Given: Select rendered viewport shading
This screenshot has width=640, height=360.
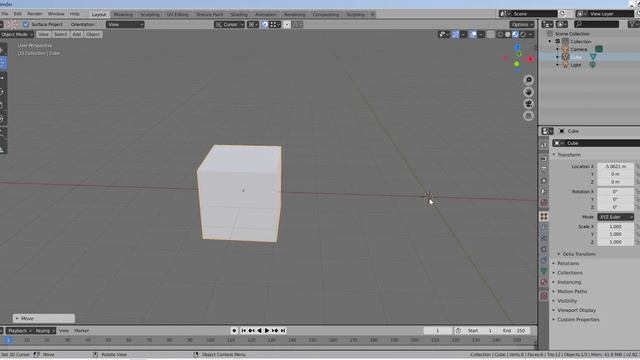Looking at the screenshot, I should click(x=523, y=35).
